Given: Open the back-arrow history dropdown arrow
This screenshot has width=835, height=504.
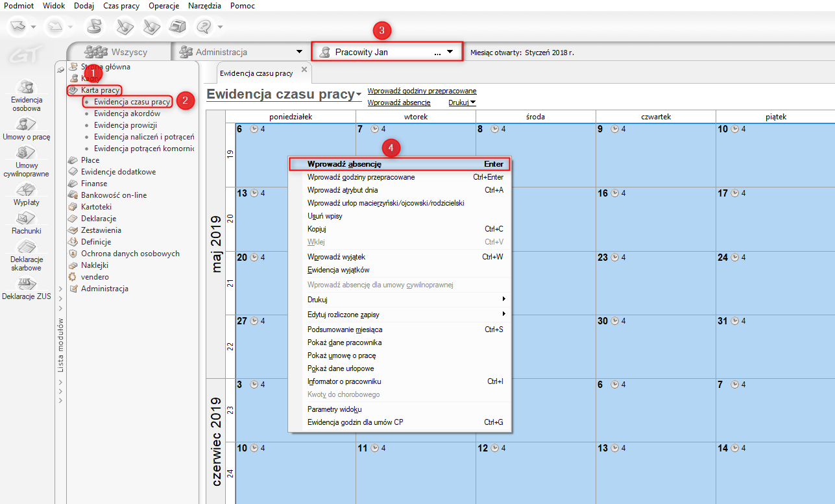Looking at the screenshot, I should (34, 27).
